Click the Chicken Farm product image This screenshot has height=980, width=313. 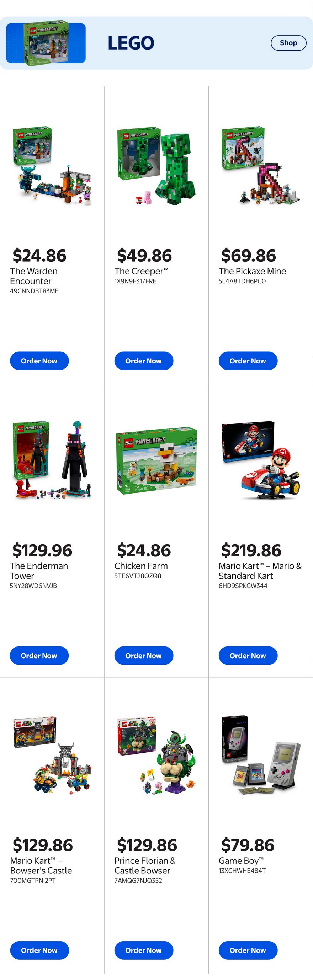click(156, 460)
